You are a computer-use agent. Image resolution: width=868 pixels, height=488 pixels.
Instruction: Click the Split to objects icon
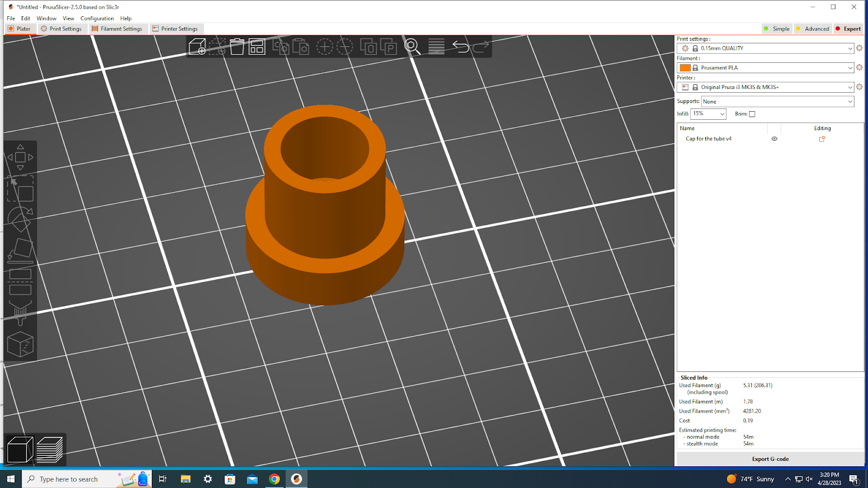click(x=368, y=47)
